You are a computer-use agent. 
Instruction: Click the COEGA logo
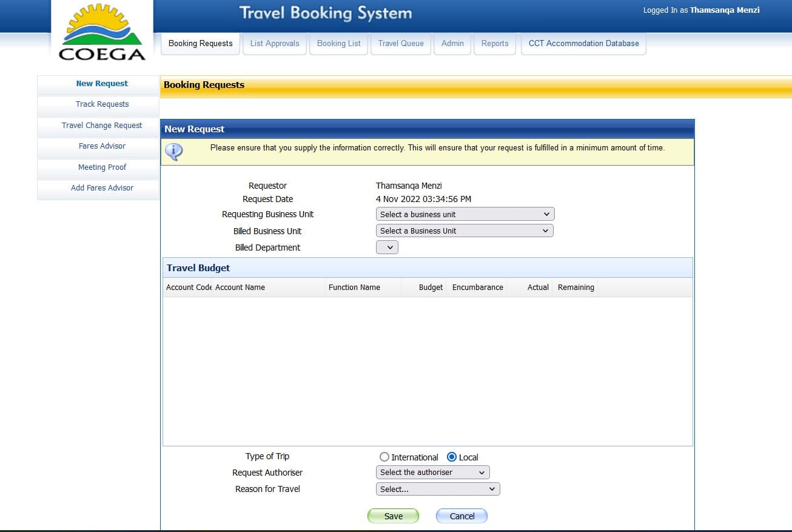click(102, 32)
